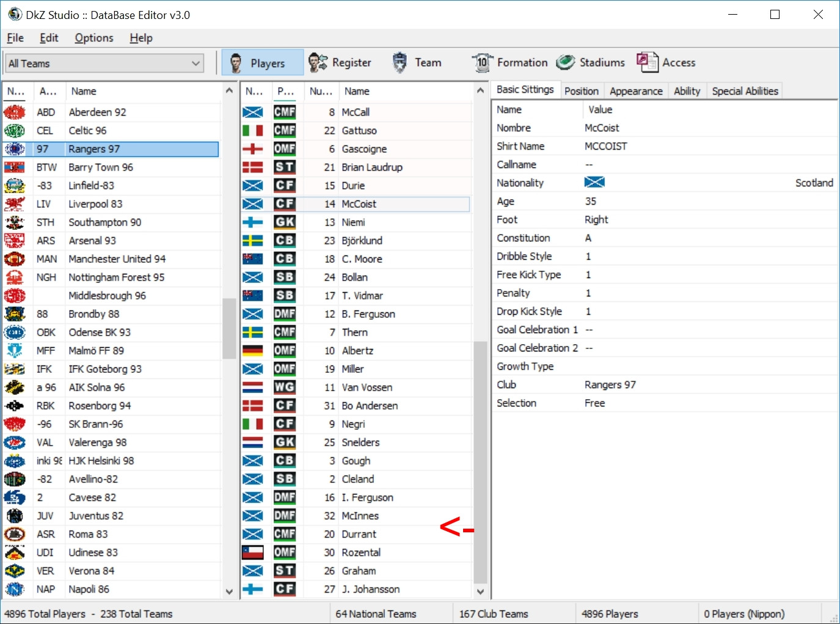Image resolution: width=840 pixels, height=624 pixels.
Task: Click the Germany flag beside Albertz
Action: pos(252,350)
